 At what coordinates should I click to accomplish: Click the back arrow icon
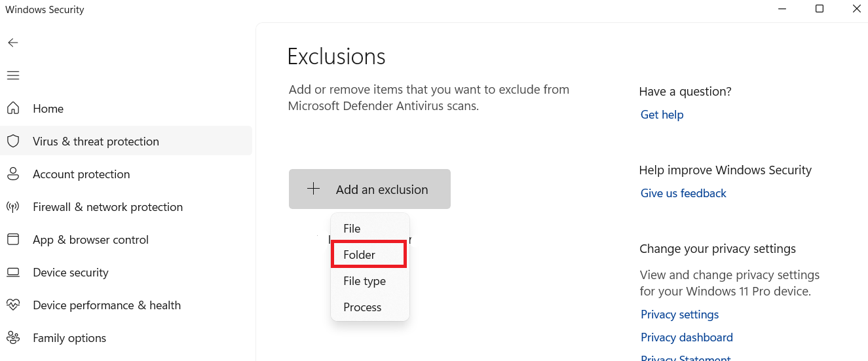[12, 43]
